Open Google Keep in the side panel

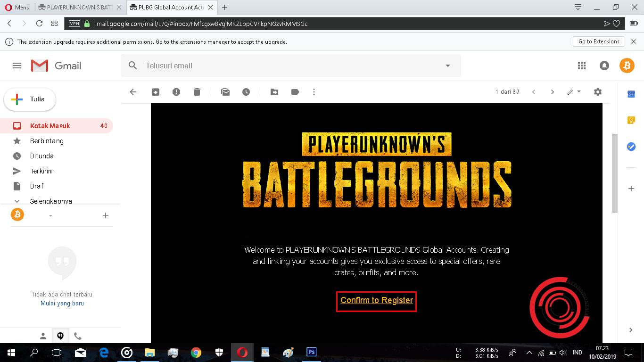tap(631, 120)
